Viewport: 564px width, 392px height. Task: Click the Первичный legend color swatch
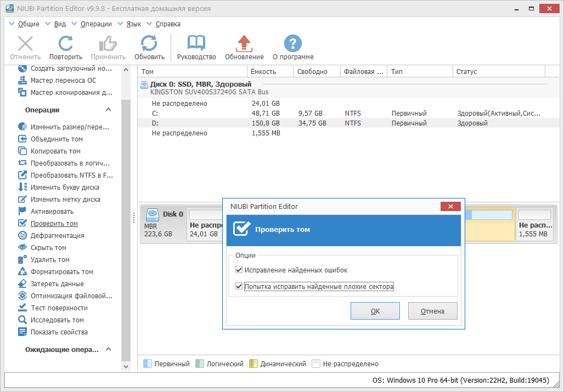pos(148,363)
